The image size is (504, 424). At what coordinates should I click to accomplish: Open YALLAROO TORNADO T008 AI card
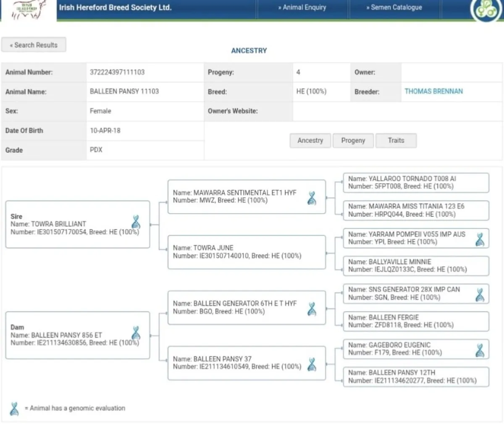pos(416,183)
